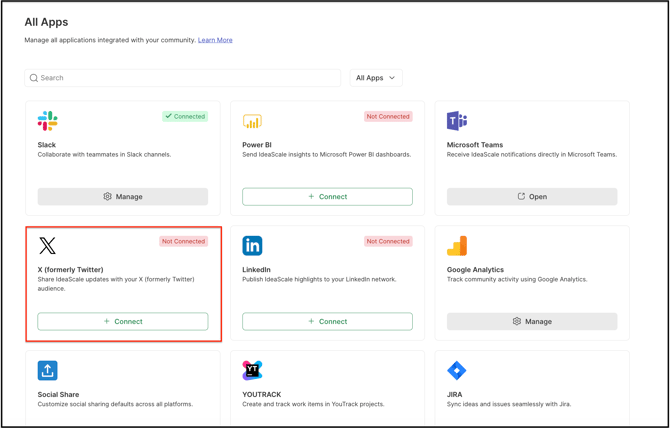Open Microsoft Teams via Open button
Image resolution: width=670 pixels, height=428 pixels.
tap(532, 197)
